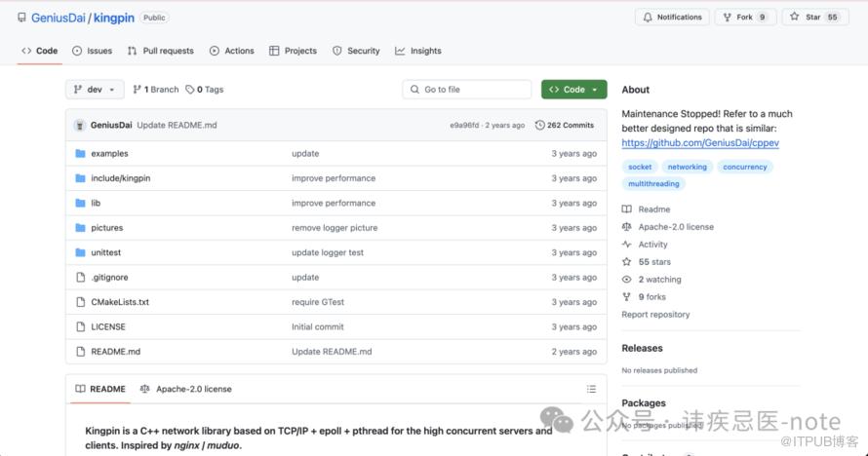Image resolution: width=868 pixels, height=456 pixels.
Task: Select the networking topic tag
Action: point(687,167)
